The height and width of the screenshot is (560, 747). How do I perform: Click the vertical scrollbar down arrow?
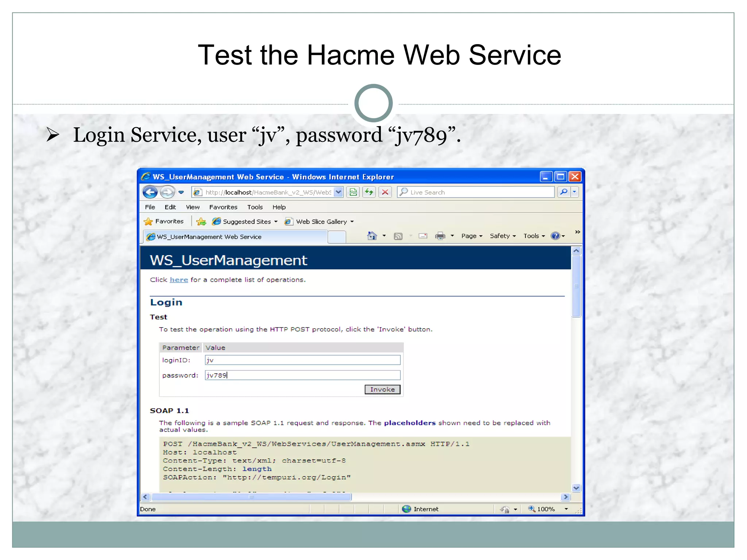pos(576,488)
